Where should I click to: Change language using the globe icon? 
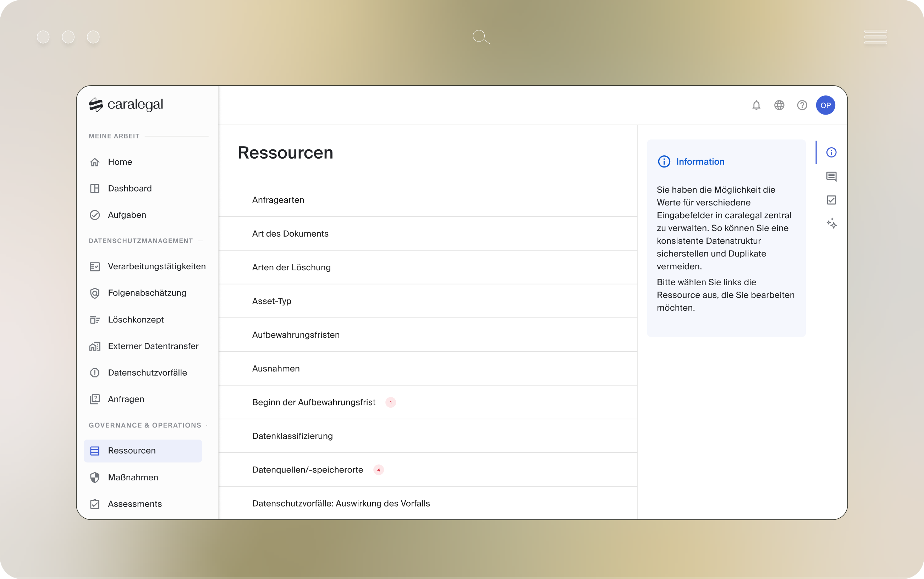click(779, 105)
